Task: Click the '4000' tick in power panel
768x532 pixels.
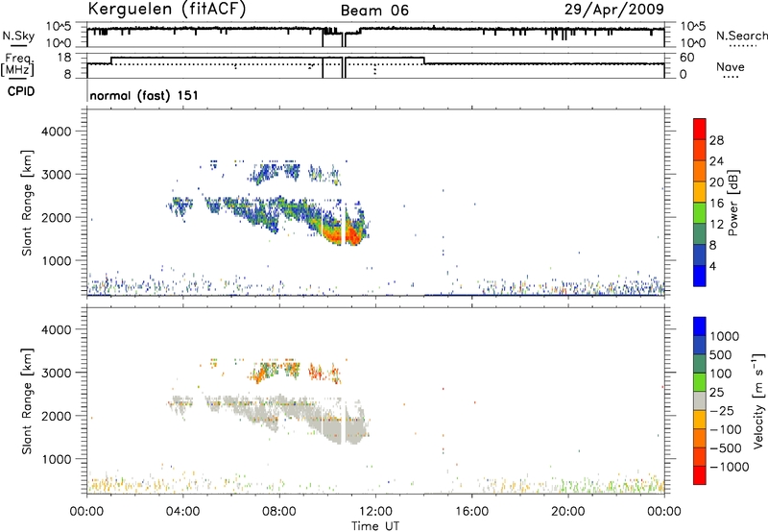Action: (56, 132)
